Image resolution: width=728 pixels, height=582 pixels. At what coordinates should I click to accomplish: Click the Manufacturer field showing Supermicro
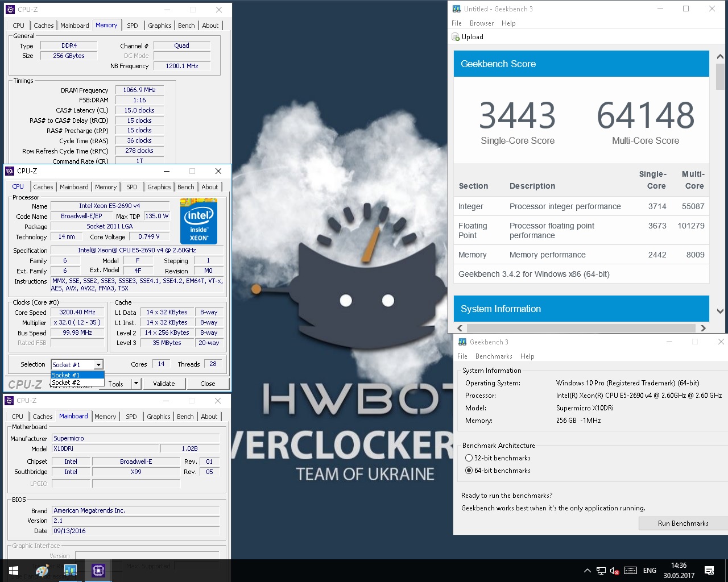point(135,439)
